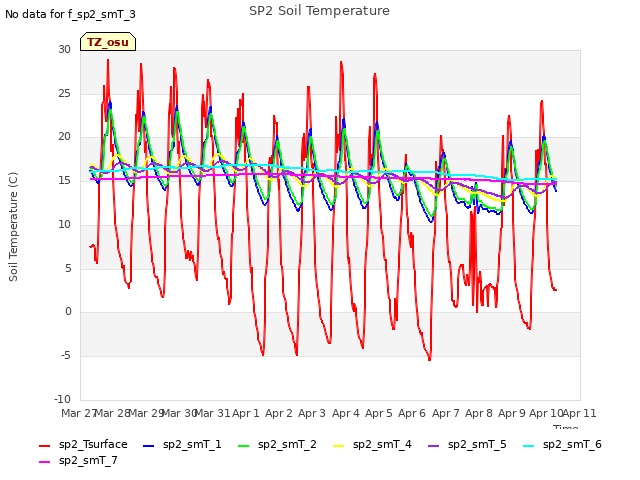640x480 pixels.
Task: Click the chart title SP2 Soil Temperature
Action: point(319,11)
